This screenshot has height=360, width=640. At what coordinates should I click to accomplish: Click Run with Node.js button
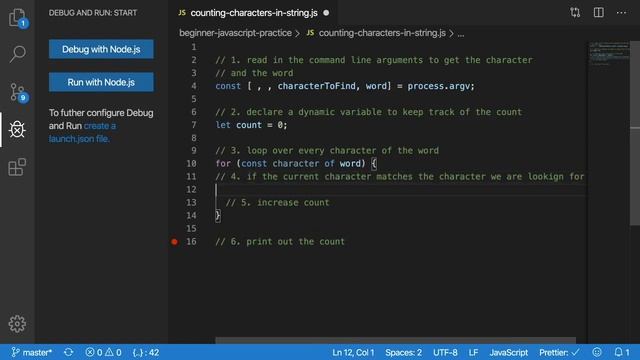tap(101, 82)
